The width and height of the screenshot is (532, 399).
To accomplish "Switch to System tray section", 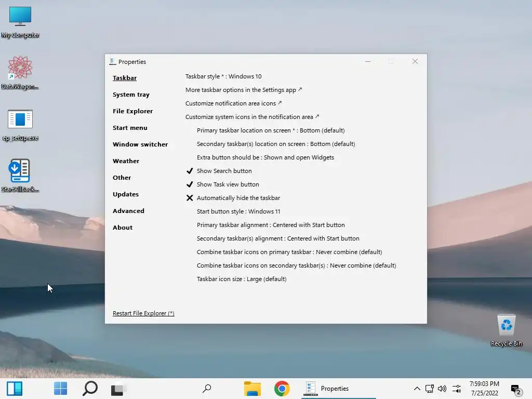I will pos(131,95).
